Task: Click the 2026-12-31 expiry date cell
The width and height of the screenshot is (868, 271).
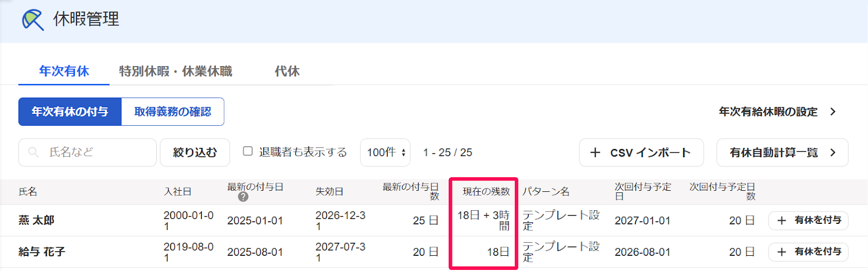Action: point(341,221)
